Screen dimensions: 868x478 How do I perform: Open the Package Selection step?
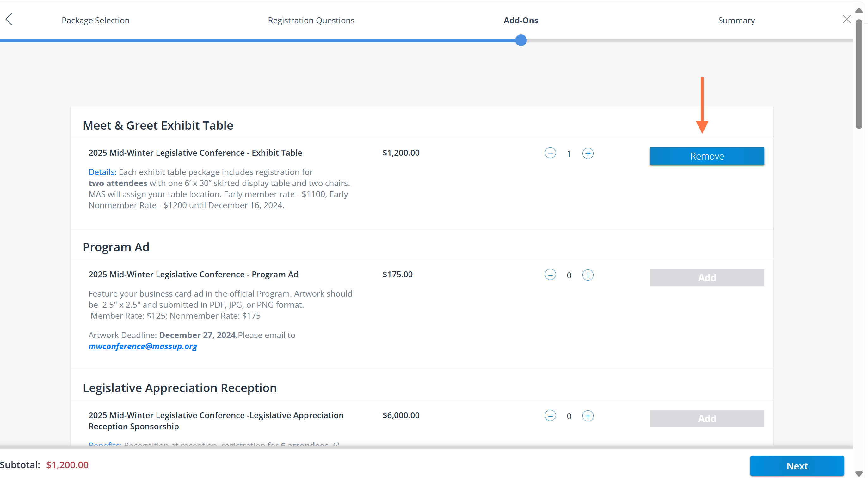[x=95, y=20]
